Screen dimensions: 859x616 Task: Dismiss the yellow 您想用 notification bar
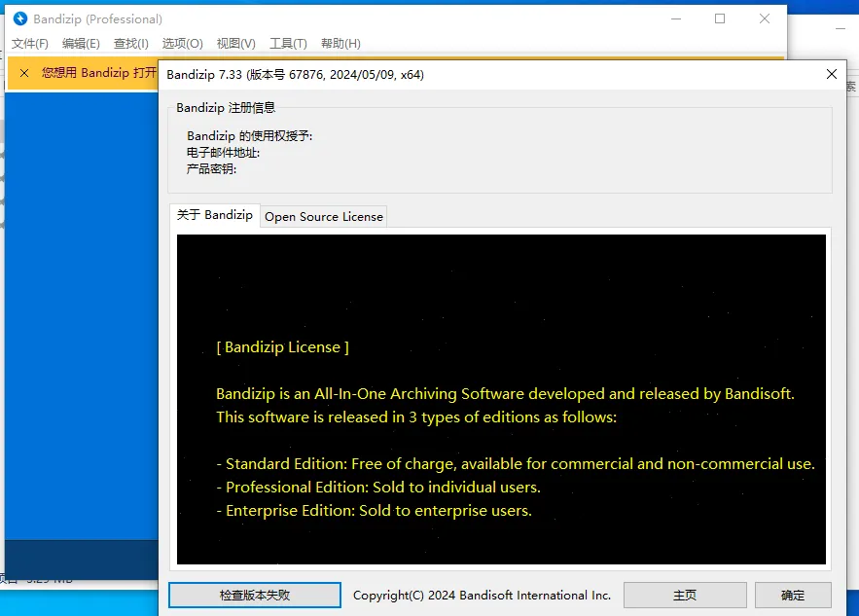coord(24,73)
